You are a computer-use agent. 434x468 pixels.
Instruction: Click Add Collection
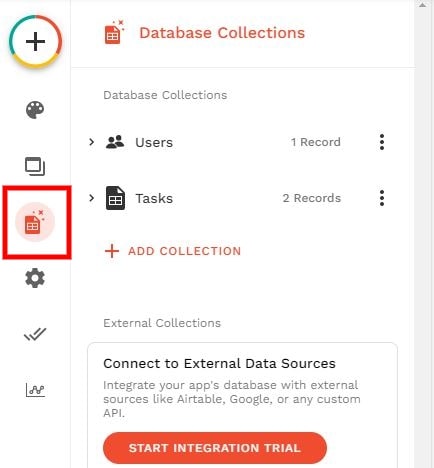[x=173, y=251]
